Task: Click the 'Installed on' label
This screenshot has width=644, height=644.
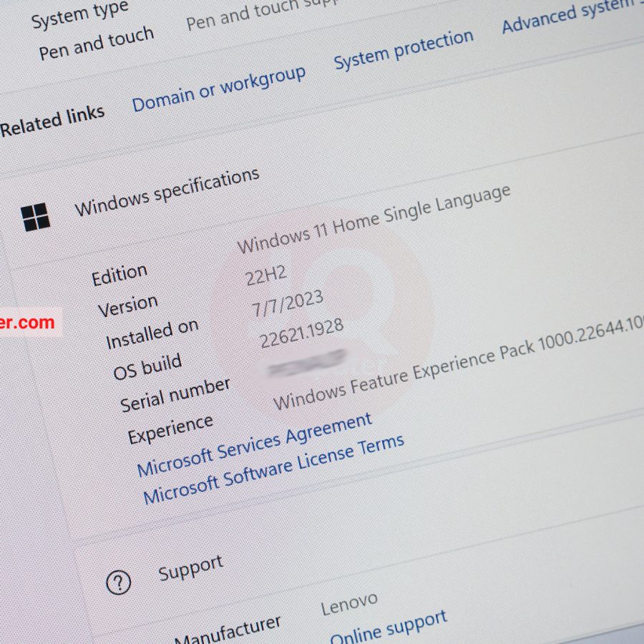Action: [152, 334]
